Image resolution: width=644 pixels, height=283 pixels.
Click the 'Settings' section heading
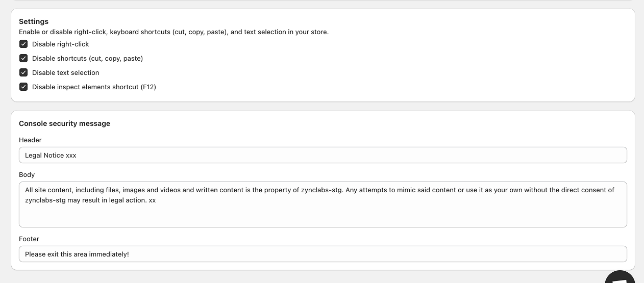tap(34, 21)
